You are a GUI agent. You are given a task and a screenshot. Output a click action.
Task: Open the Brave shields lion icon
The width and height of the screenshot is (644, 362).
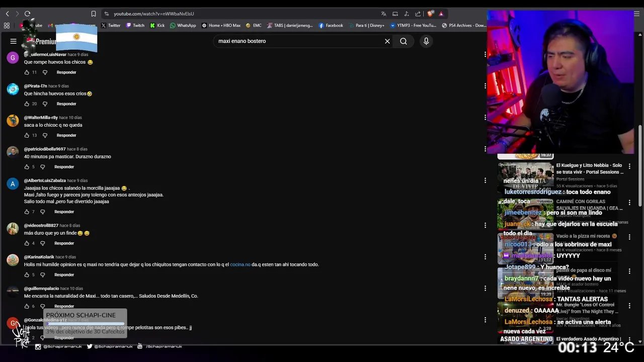click(x=430, y=14)
